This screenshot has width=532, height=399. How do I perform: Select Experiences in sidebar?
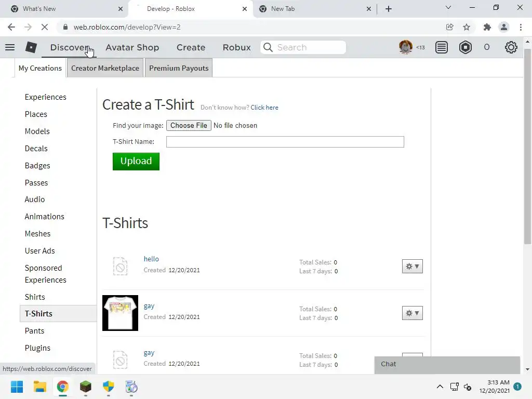pyautogui.click(x=46, y=97)
